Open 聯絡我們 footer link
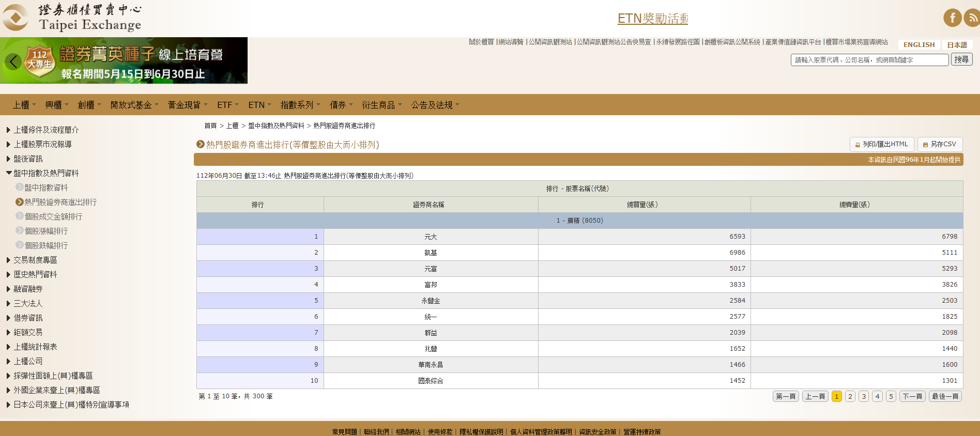Image resolution: width=980 pixels, height=436 pixels. 376,432
